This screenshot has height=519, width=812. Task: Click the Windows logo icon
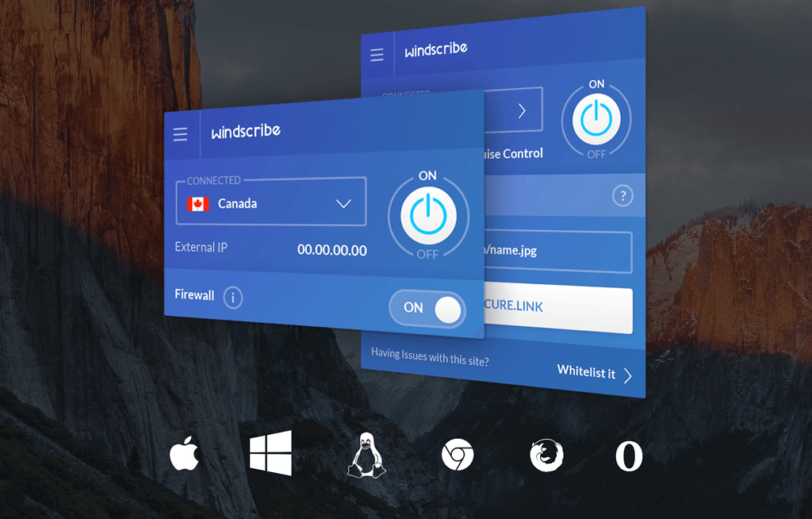(270, 453)
